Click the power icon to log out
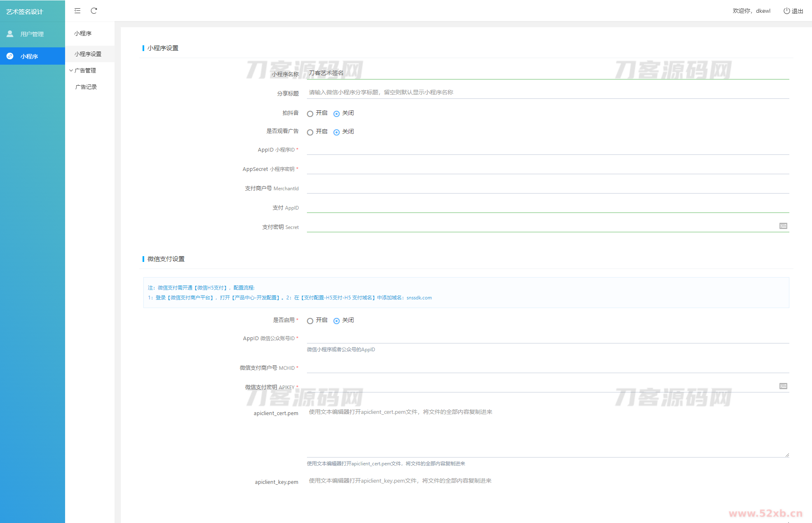 click(786, 11)
